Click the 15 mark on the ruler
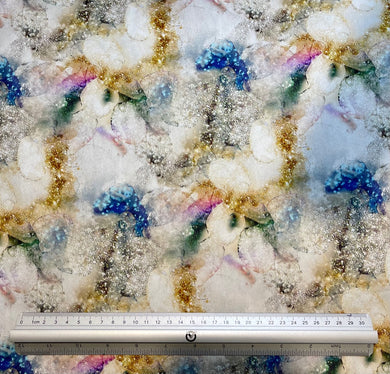Image resolution: width=390 pixels, height=374 pixels. (192, 322)
